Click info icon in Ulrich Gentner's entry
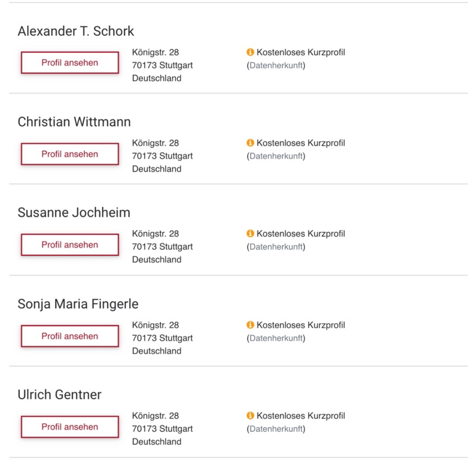This screenshot has width=476, height=461. tap(250, 416)
